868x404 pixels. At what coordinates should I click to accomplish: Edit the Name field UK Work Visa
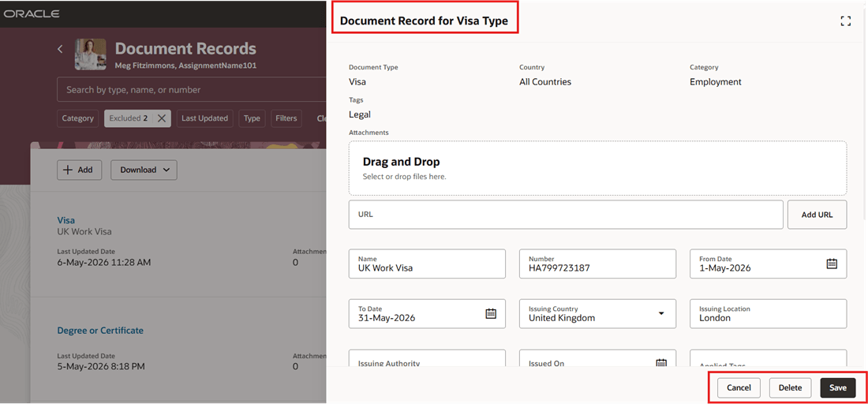(428, 264)
